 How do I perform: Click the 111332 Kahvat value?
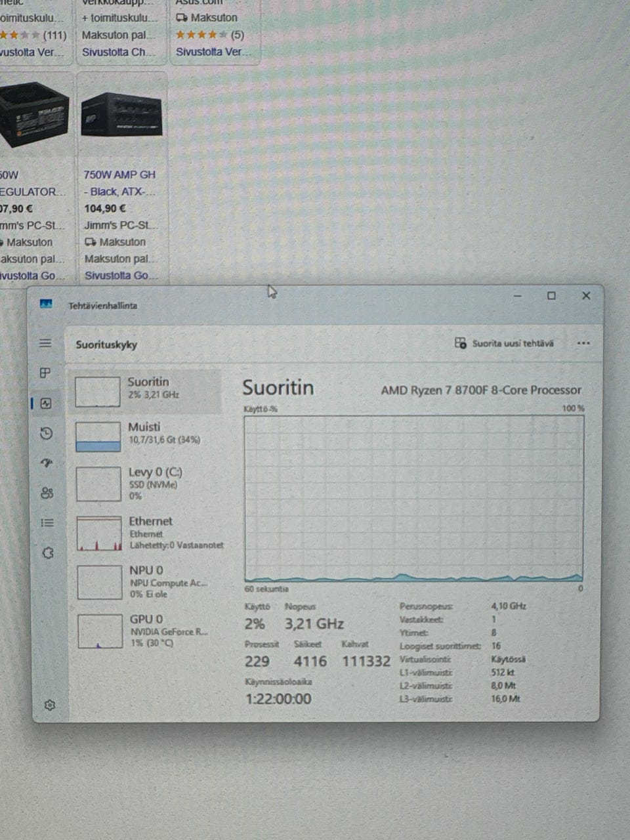tap(366, 661)
